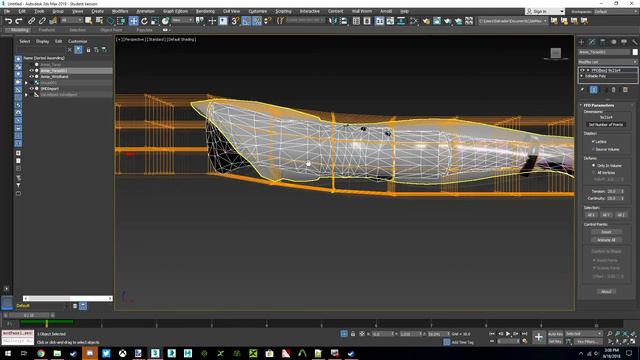This screenshot has width=640, height=360.
Task: Open the Utilities command panel wrench
Action: click(634, 42)
